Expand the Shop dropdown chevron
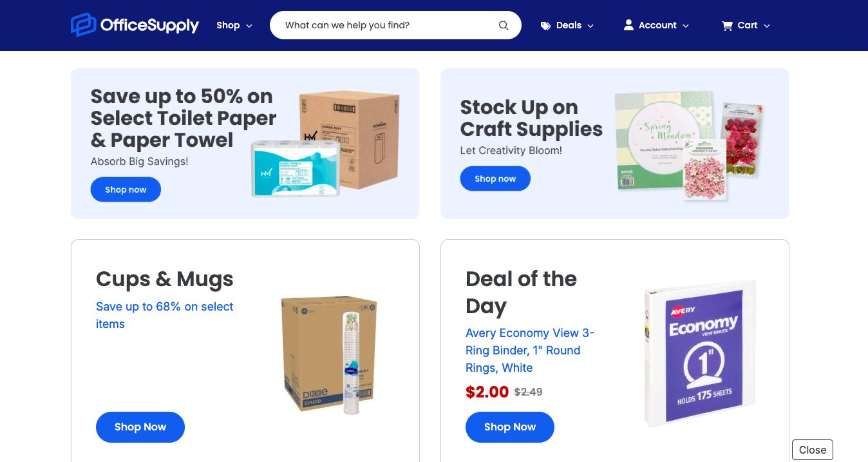The width and height of the screenshot is (868, 462). tap(249, 26)
